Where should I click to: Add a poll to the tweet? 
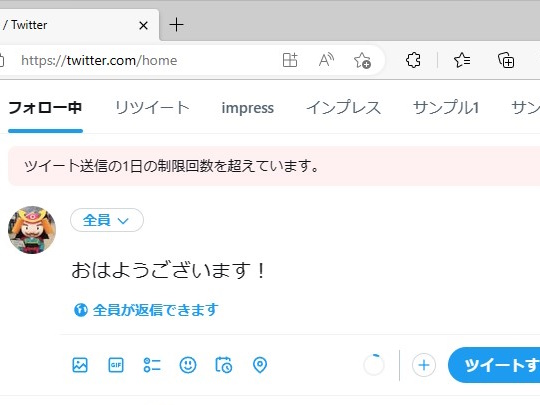(152, 365)
